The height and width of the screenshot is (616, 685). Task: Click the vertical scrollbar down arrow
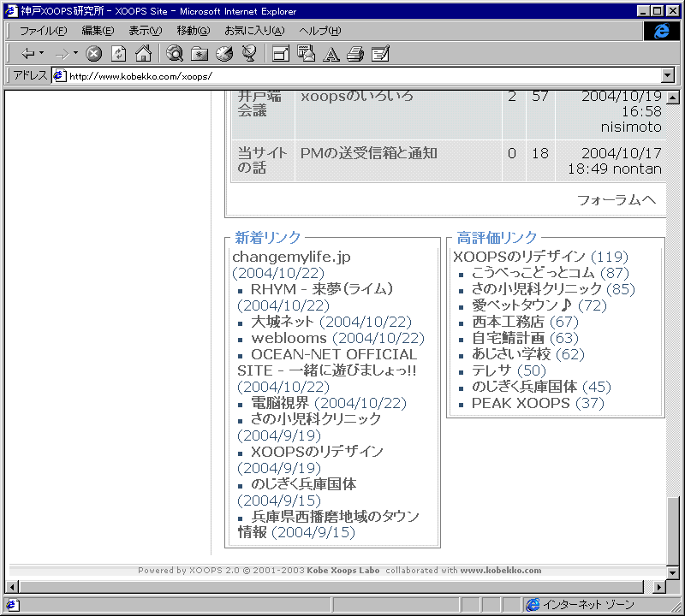[673, 572]
